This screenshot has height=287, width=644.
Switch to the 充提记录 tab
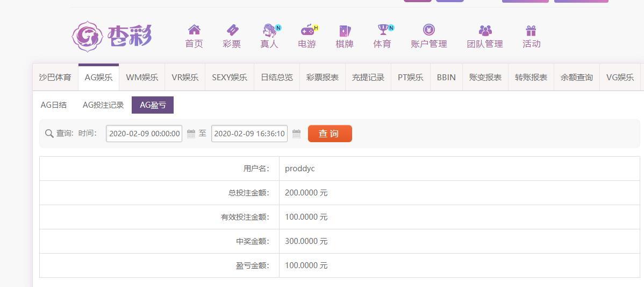[368, 78]
